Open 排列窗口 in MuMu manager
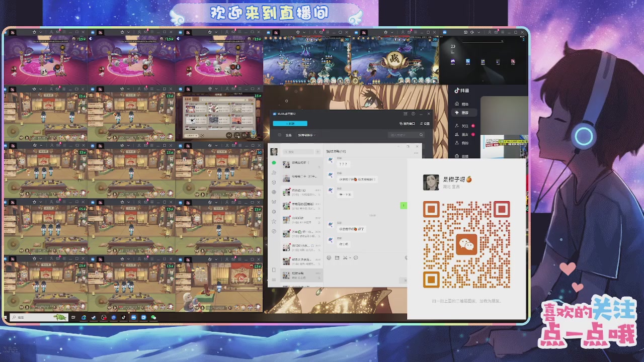The width and height of the screenshot is (644, 362). point(407,124)
